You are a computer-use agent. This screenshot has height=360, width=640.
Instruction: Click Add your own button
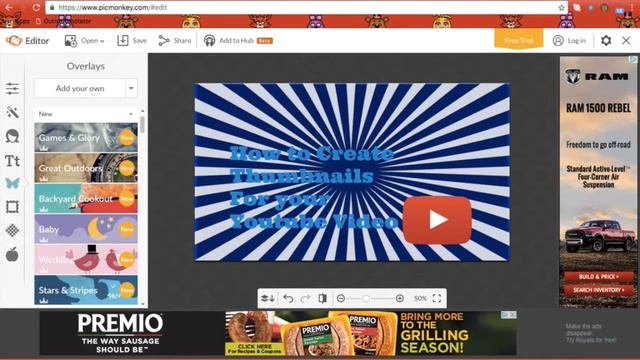[x=80, y=88]
